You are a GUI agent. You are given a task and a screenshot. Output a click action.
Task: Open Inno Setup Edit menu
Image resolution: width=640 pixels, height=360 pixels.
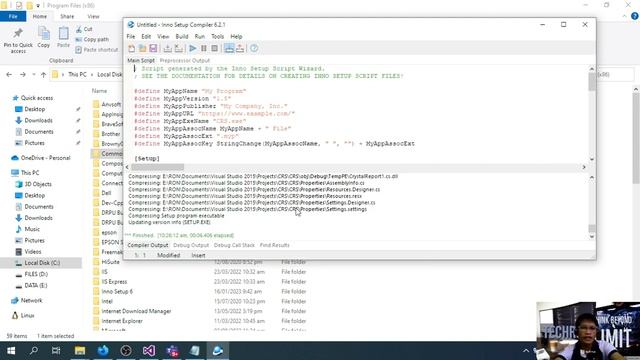[146, 36]
